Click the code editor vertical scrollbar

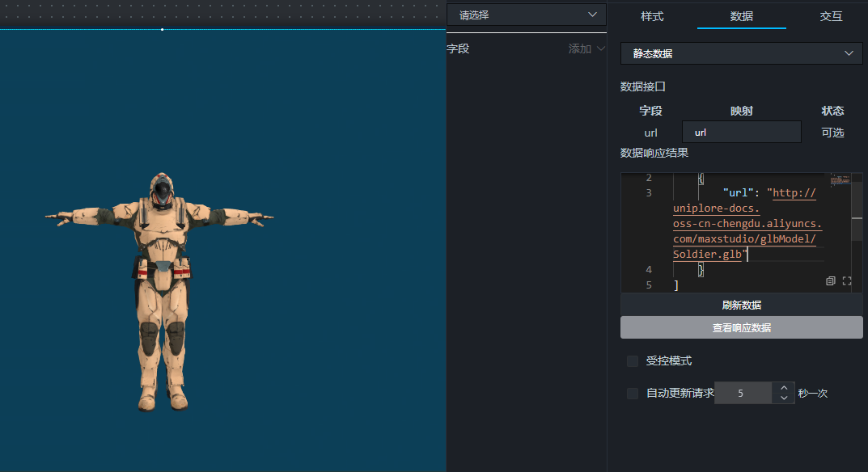click(857, 218)
